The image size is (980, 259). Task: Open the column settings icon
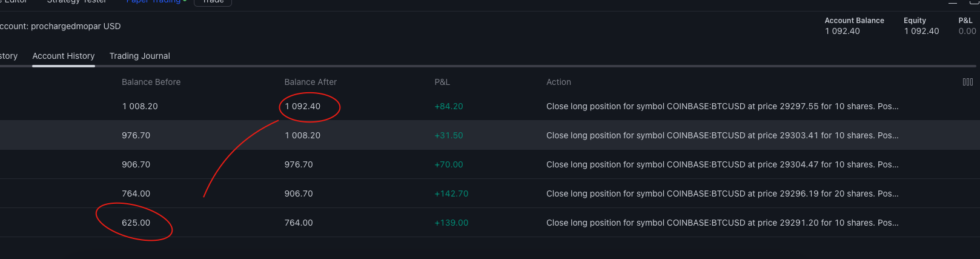pyautogui.click(x=967, y=82)
